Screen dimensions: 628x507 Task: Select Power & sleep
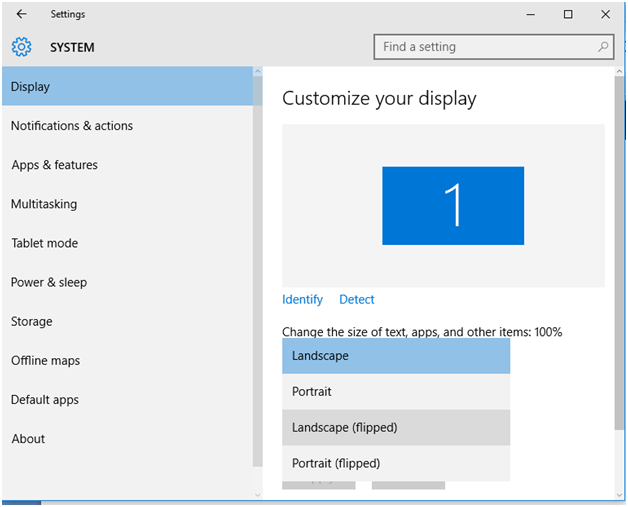[49, 282]
